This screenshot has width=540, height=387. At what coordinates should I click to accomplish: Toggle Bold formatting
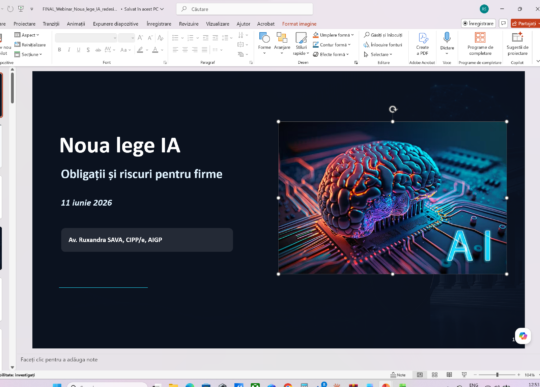click(59, 50)
